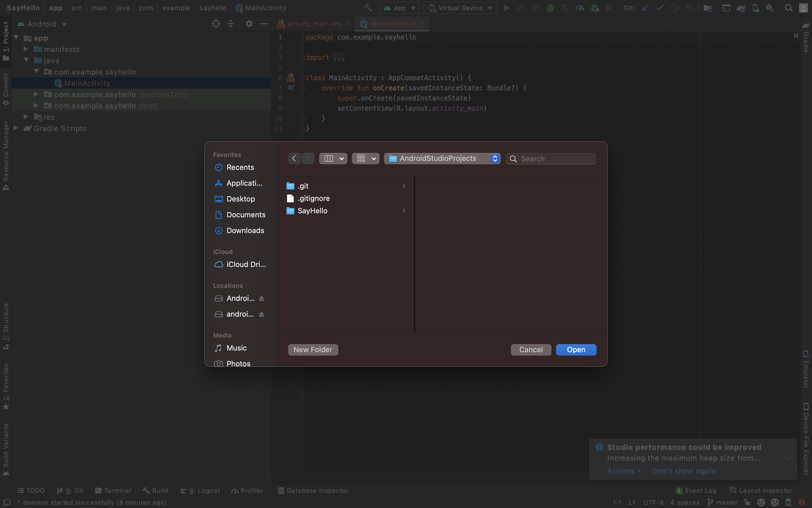Viewport: 812px width, 508px height.
Task: Open the Profile app gauge icon
Action: coord(579,8)
